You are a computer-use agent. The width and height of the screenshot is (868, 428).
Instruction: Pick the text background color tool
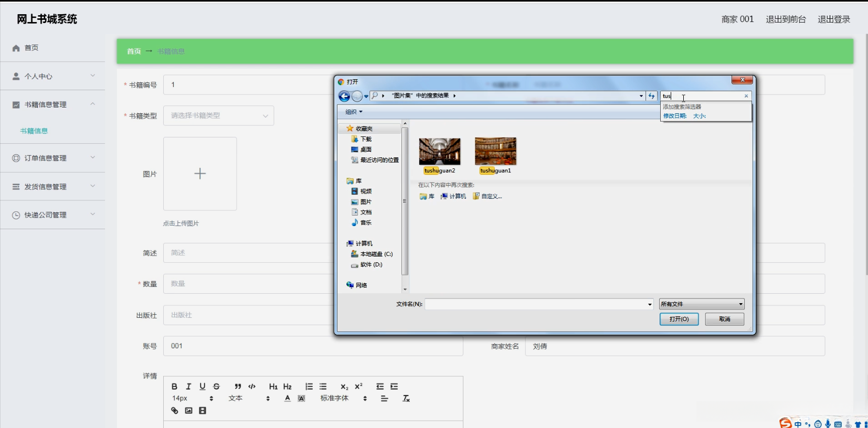click(x=301, y=399)
